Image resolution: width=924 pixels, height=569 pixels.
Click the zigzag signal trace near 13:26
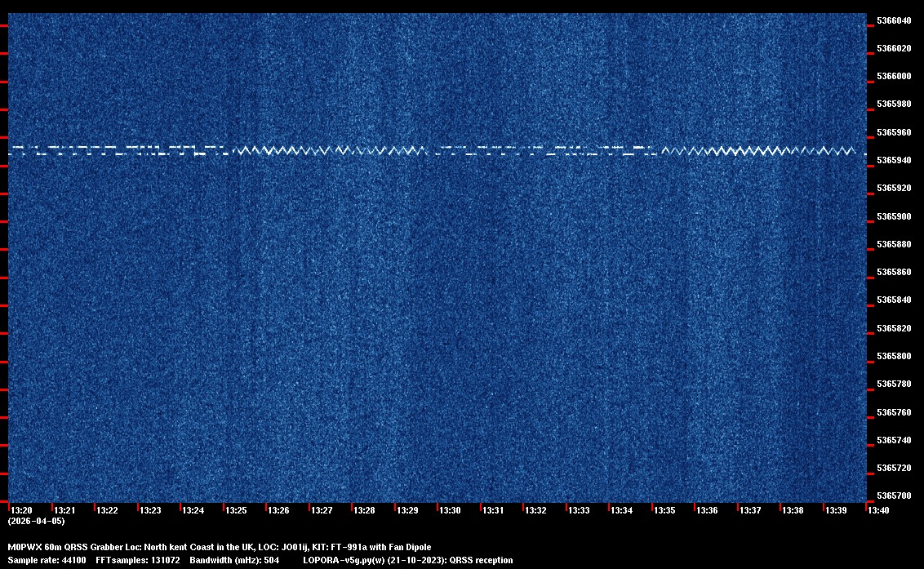coord(279,150)
